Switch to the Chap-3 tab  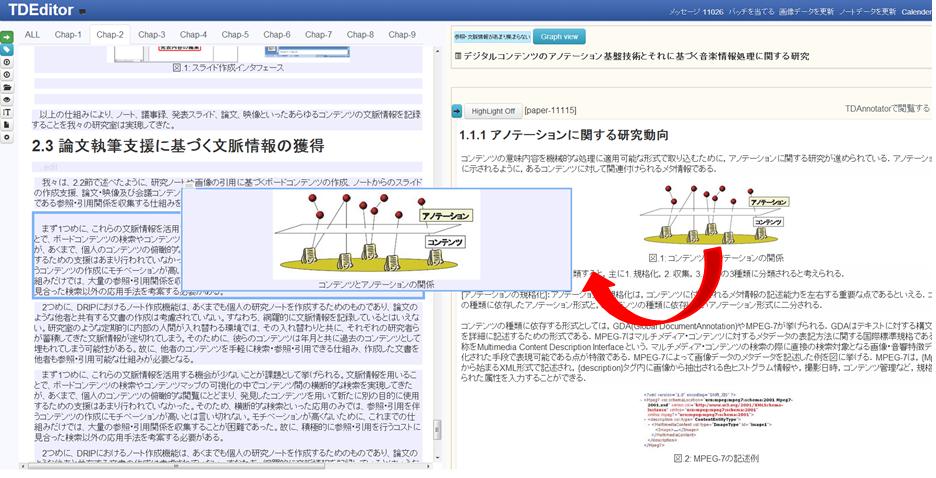click(x=151, y=35)
